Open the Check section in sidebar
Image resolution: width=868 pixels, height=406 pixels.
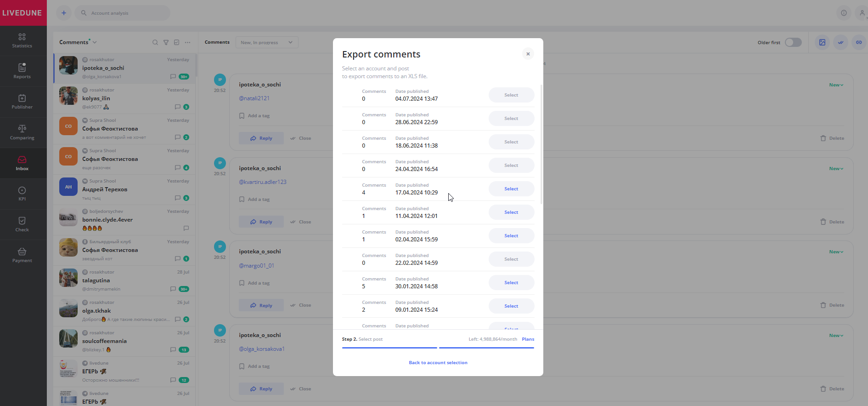(x=22, y=224)
